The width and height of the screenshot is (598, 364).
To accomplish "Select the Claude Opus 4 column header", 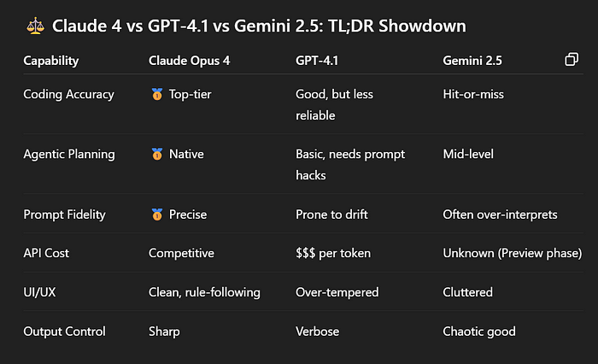I will pos(189,61).
